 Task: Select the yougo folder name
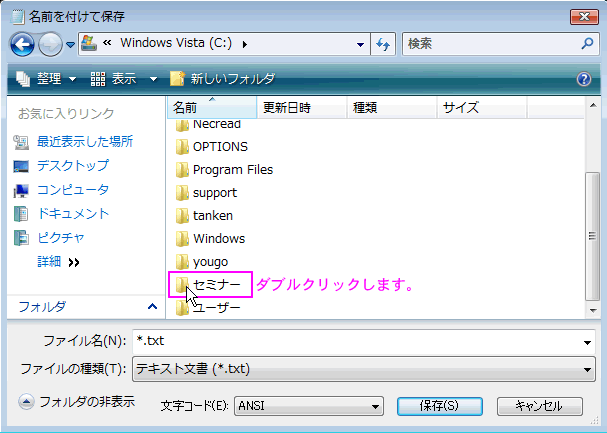pos(210,262)
